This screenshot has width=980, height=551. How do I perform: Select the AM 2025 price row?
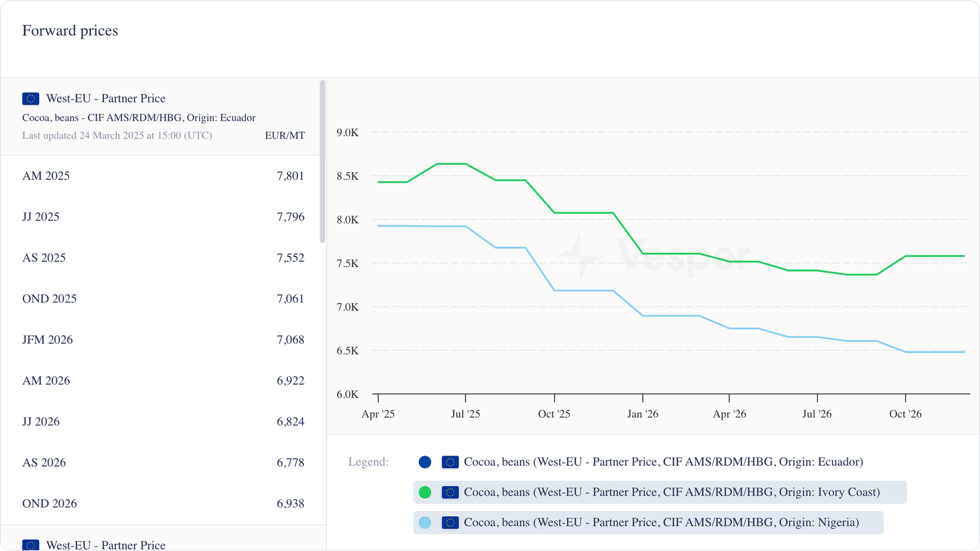click(x=163, y=176)
